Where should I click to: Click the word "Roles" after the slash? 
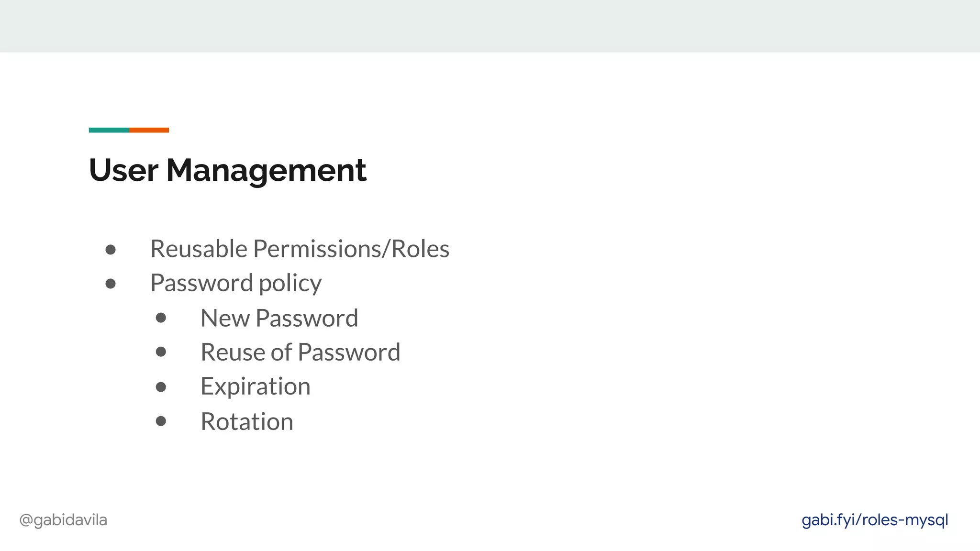click(420, 249)
